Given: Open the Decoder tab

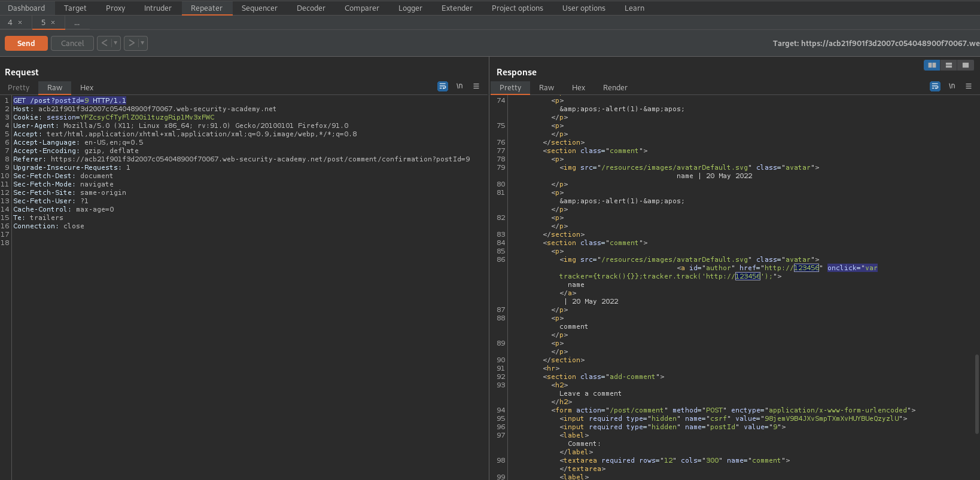Looking at the screenshot, I should pos(311,8).
